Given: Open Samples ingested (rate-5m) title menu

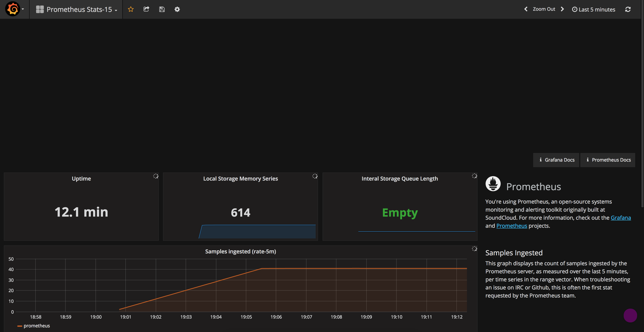Looking at the screenshot, I should [240, 251].
